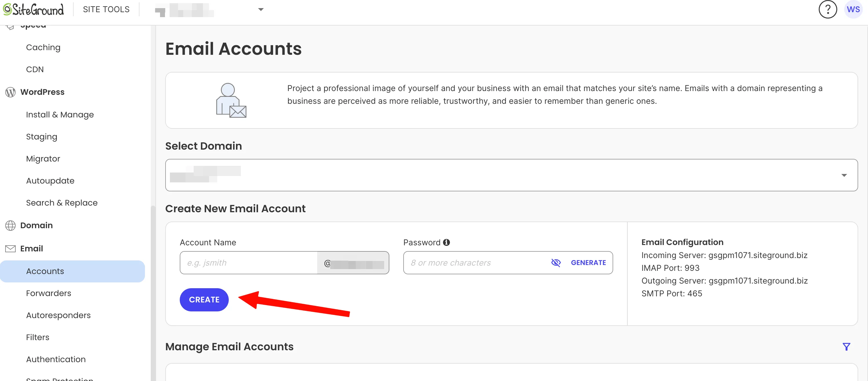This screenshot has height=381, width=868.
Task: Select Autoupdate in the sidebar
Action: coord(50,181)
